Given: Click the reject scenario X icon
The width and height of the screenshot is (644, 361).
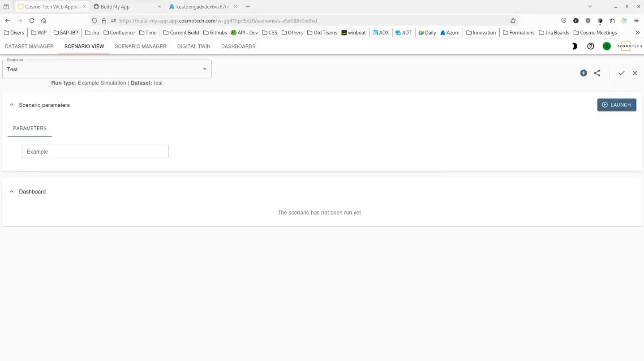Looking at the screenshot, I should (635, 73).
